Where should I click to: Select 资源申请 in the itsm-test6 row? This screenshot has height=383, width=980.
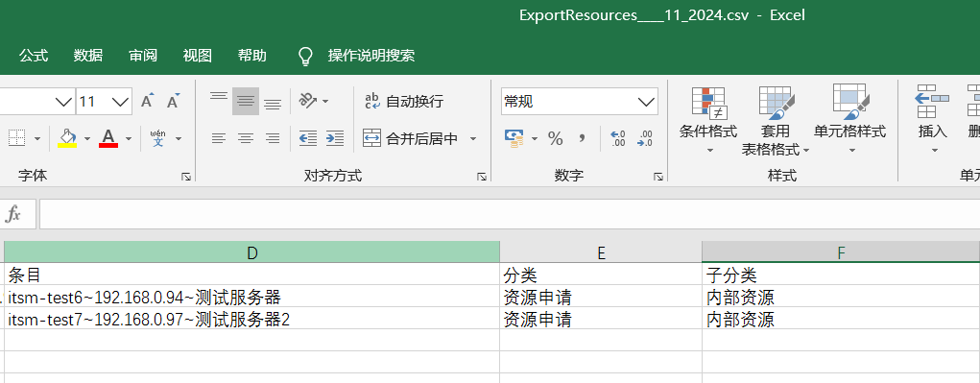pos(601,297)
